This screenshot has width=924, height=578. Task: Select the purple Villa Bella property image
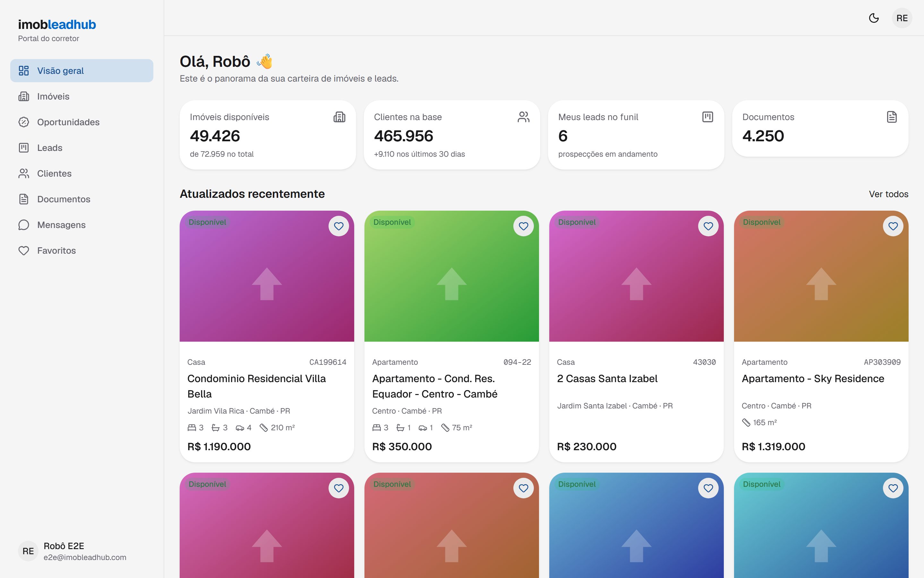(267, 276)
